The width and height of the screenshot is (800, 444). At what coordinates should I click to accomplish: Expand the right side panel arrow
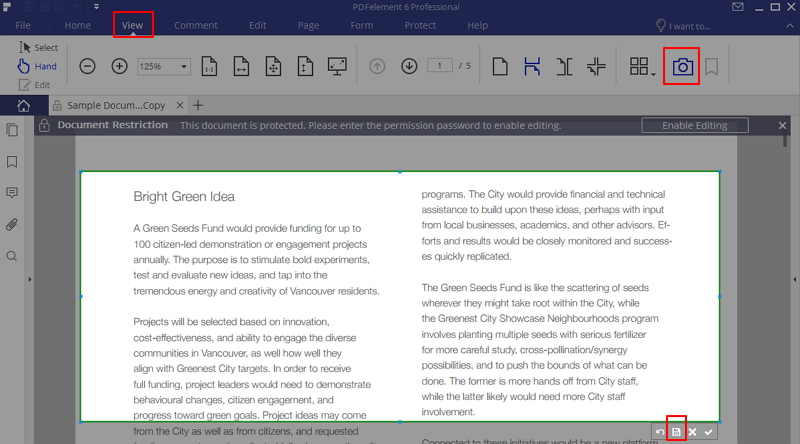click(794, 279)
